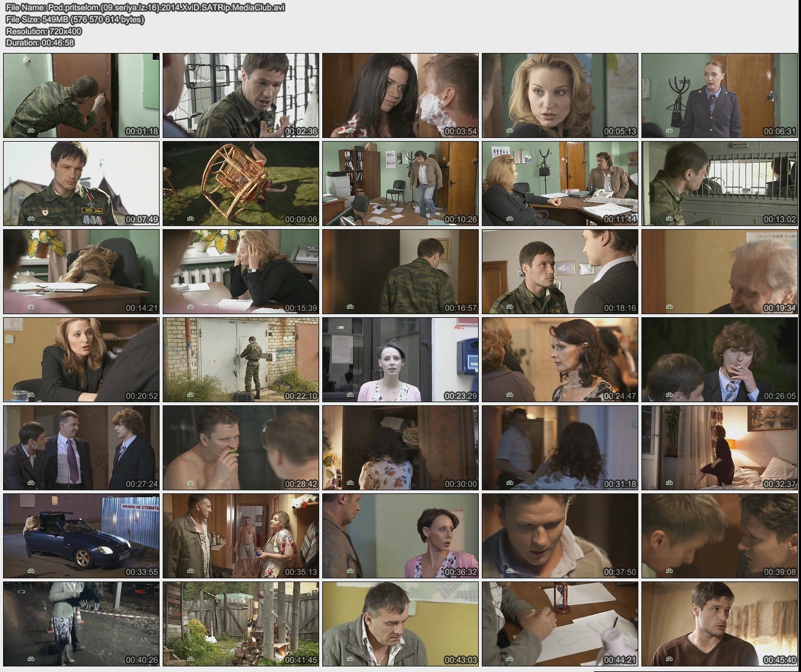The width and height of the screenshot is (801, 672).
Task: Open the office scene thumbnail at 00:10:26
Action: click(400, 184)
